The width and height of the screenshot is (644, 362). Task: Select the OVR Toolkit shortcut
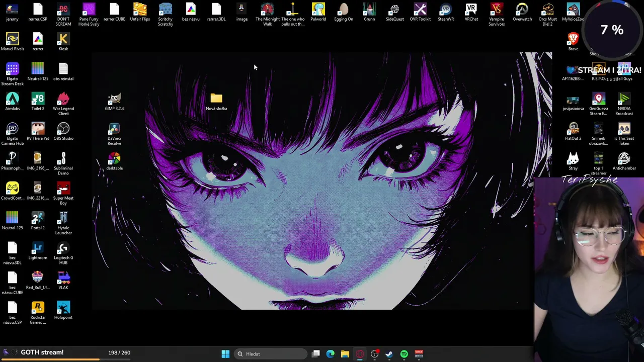tap(420, 13)
